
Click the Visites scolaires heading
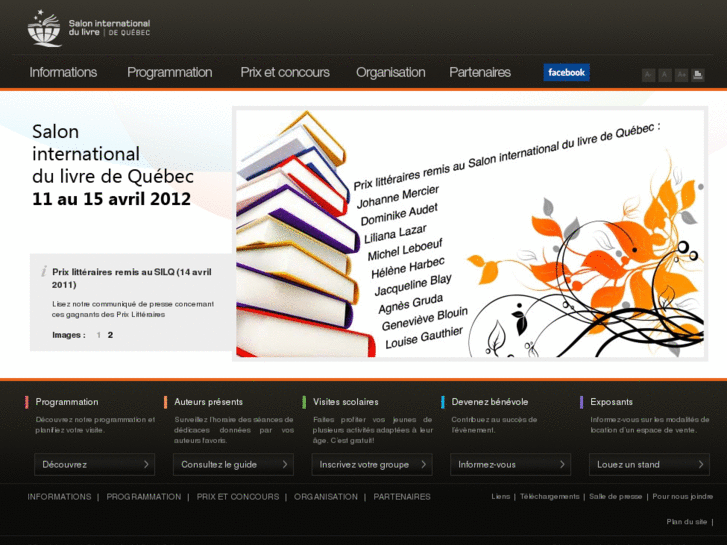(x=345, y=402)
